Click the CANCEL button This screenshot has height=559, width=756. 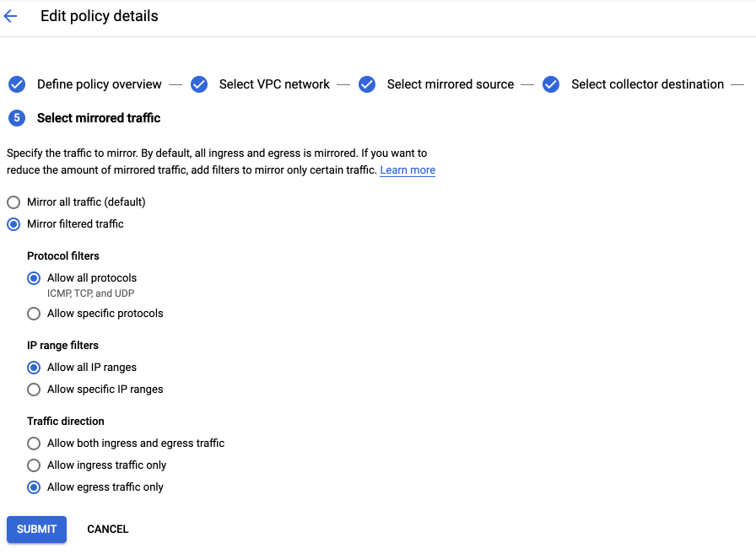click(108, 529)
